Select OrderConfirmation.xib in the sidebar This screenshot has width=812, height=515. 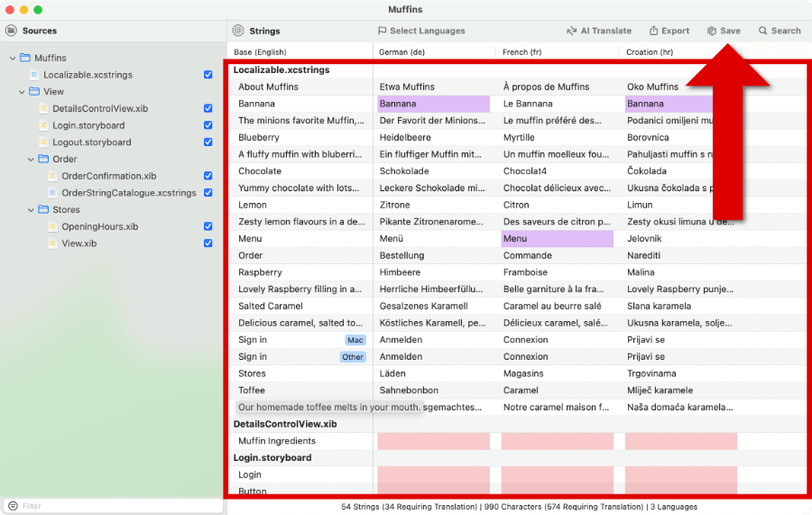pyautogui.click(x=108, y=176)
